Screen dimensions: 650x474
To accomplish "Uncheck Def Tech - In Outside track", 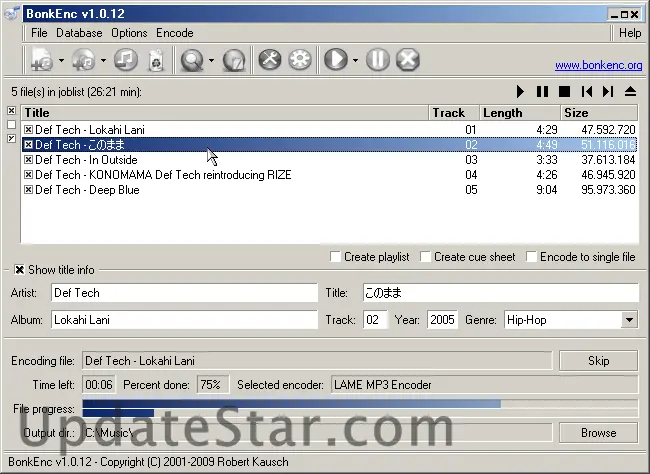I will (x=28, y=160).
